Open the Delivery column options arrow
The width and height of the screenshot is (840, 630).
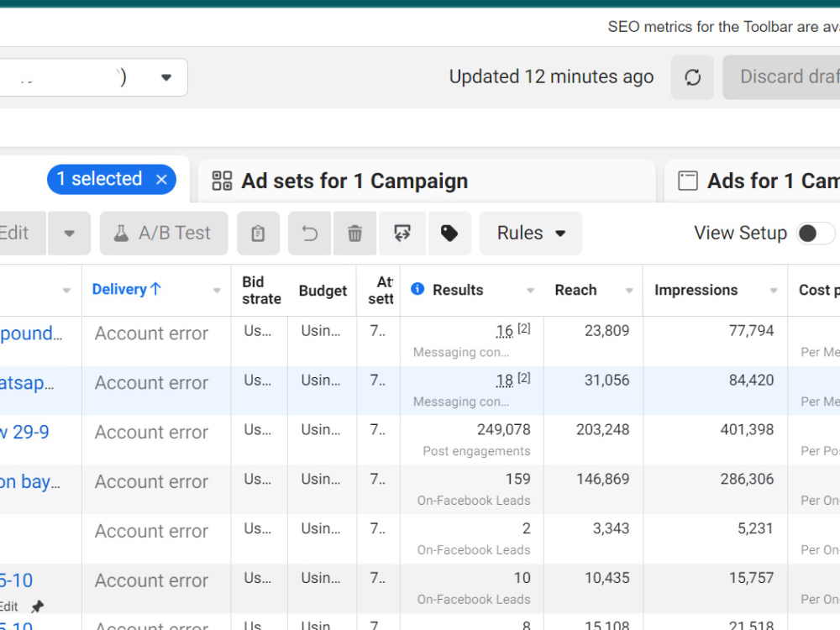[217, 291]
